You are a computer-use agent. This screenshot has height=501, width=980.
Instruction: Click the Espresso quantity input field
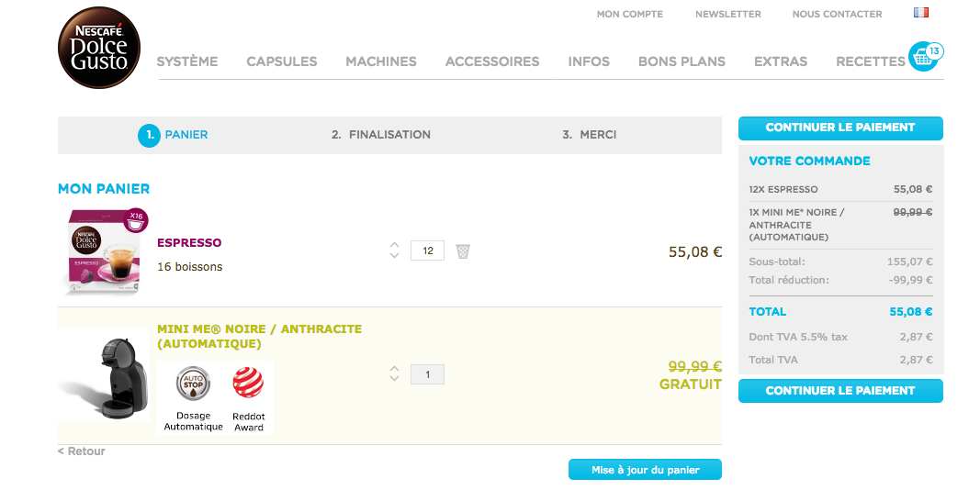427,250
